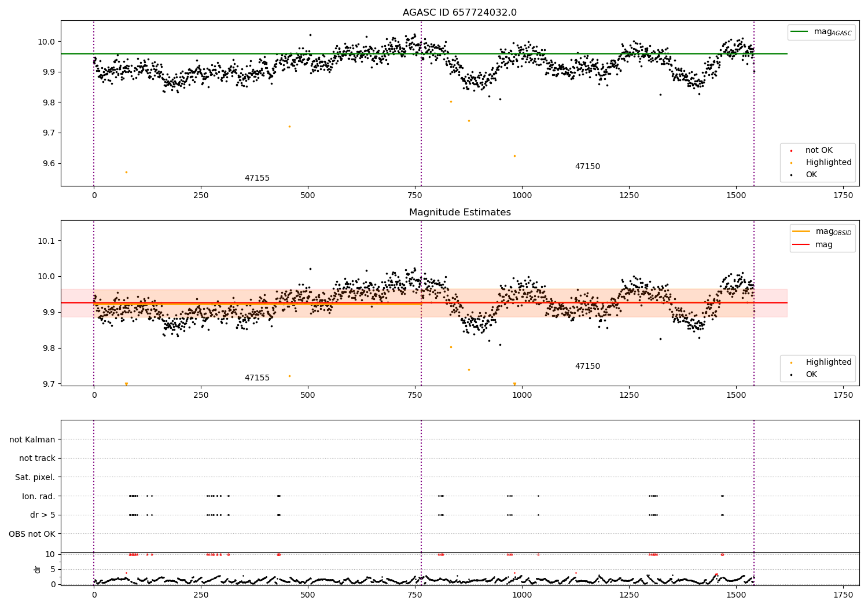The image size is (868, 608).
Task: Click the 'not track' row label
Action: point(37,459)
